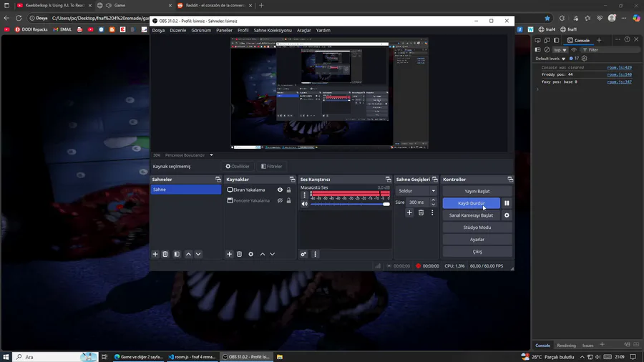Hide the Ekran Yakalama source
This screenshot has width=644, height=362.
280,190
